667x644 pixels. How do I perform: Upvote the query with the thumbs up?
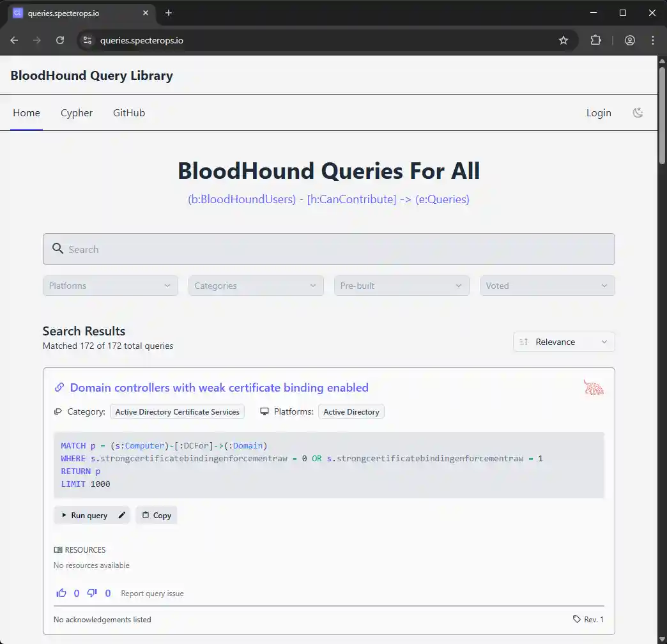(61, 593)
